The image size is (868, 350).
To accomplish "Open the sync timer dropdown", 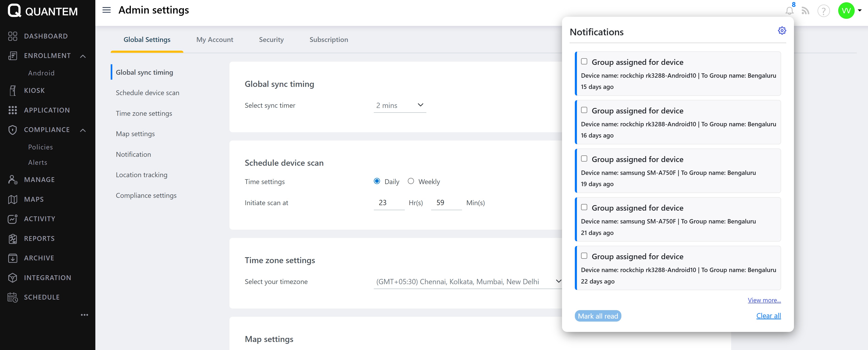I will 400,105.
